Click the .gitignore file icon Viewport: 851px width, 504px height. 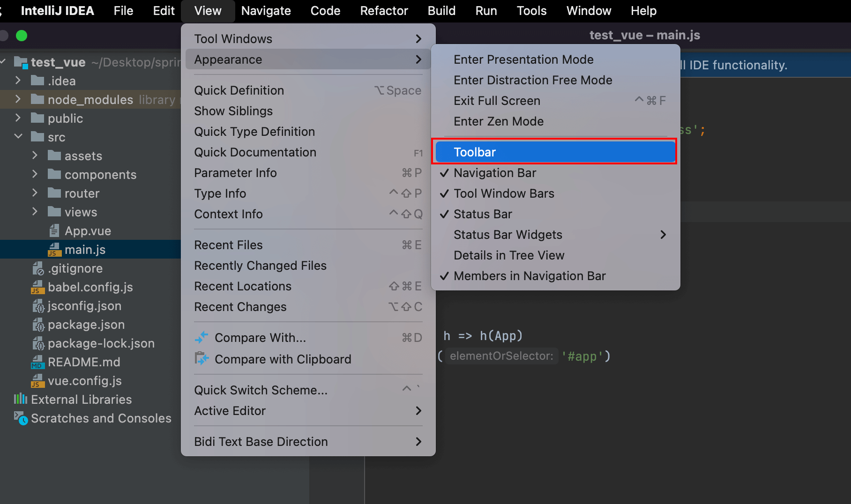tap(37, 268)
